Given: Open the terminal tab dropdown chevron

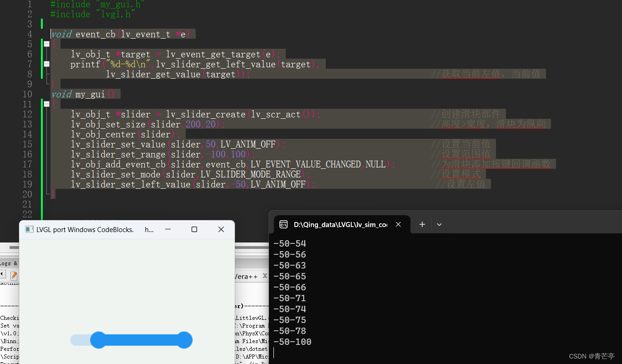Looking at the screenshot, I should click(439, 224).
